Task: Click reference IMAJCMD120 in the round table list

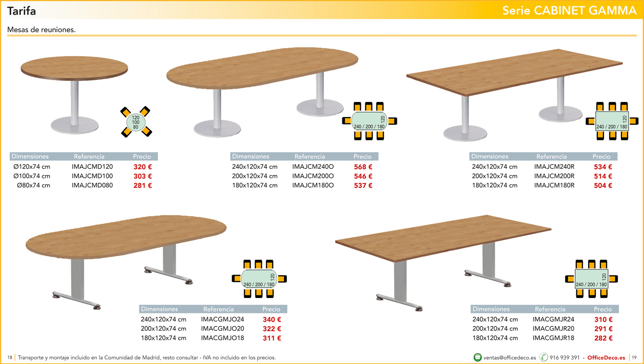Action: (92, 167)
